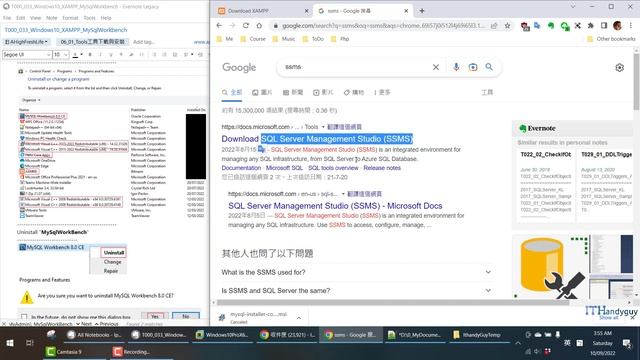This screenshot has height=360, width=640.
Task: Select the 影片 videos search tab
Action: [323, 93]
